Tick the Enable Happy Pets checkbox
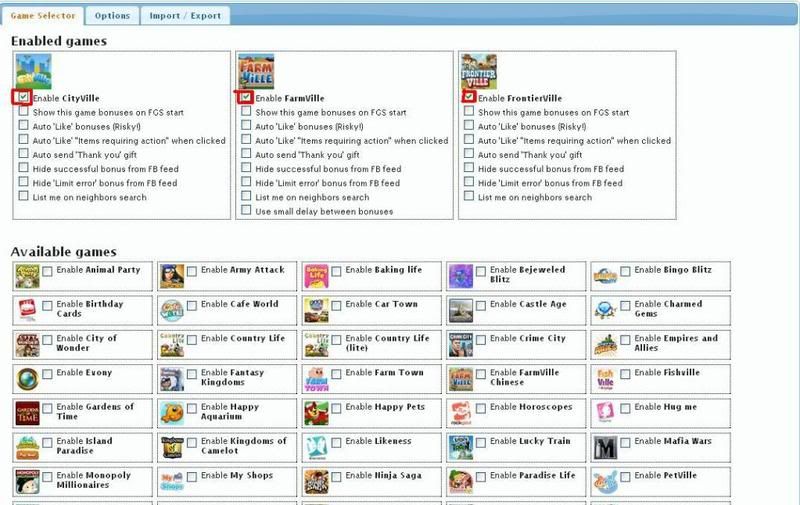 point(336,408)
